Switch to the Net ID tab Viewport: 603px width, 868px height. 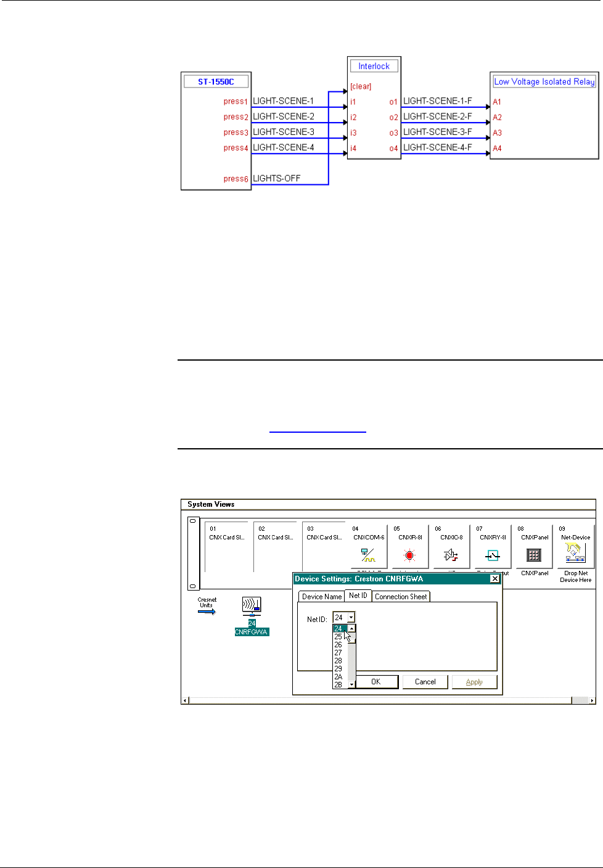[358, 596]
